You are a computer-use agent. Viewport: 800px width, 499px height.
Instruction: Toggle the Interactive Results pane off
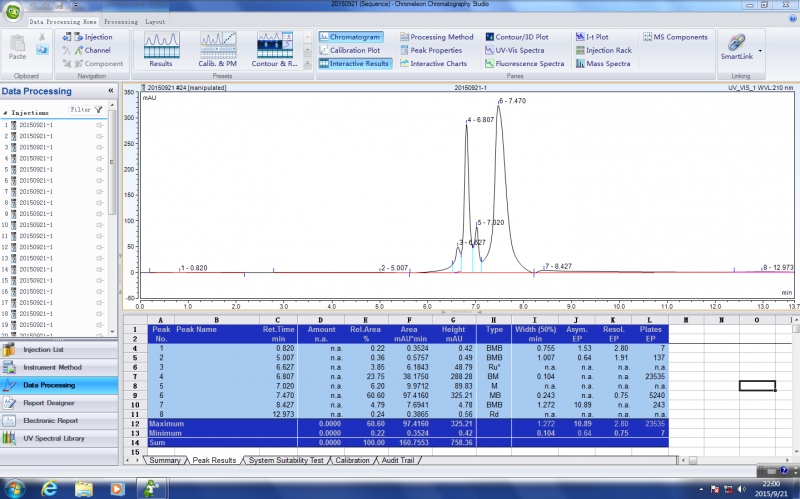click(x=355, y=63)
